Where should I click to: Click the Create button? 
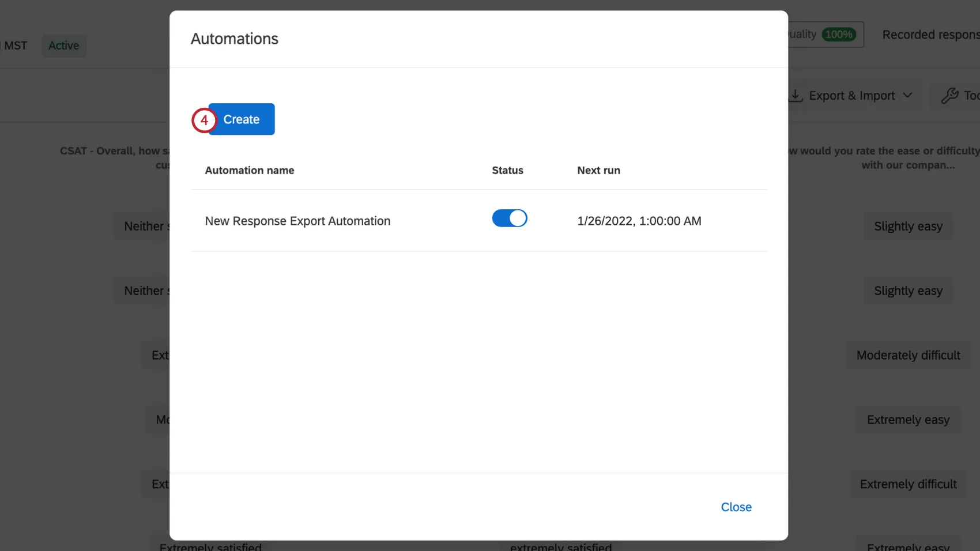[x=242, y=119]
